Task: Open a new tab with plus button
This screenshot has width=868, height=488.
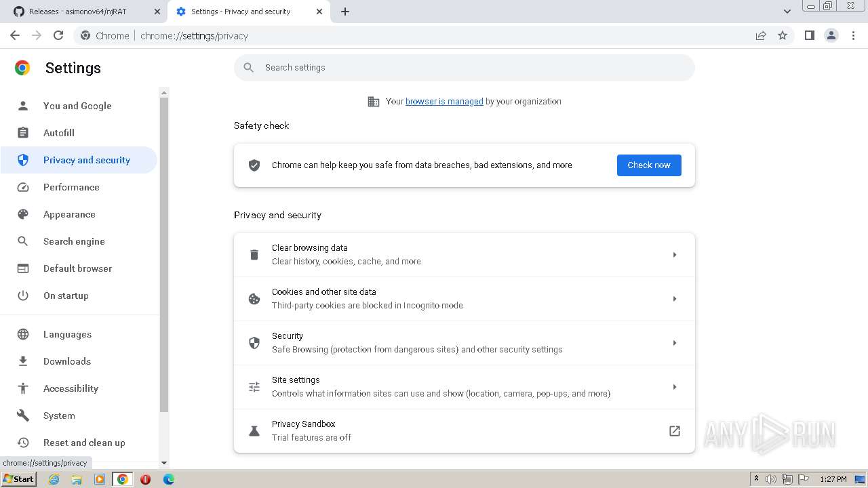Action: click(x=345, y=12)
